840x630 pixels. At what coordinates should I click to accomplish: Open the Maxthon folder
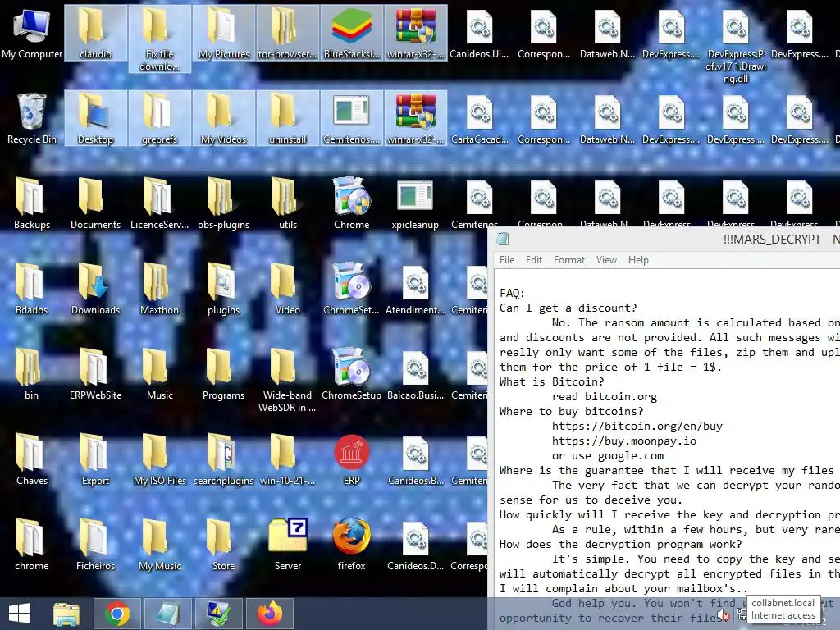[x=160, y=289]
